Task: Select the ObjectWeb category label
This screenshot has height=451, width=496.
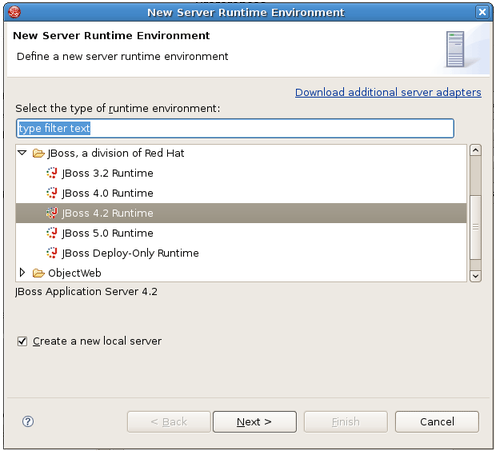Action: click(x=75, y=273)
